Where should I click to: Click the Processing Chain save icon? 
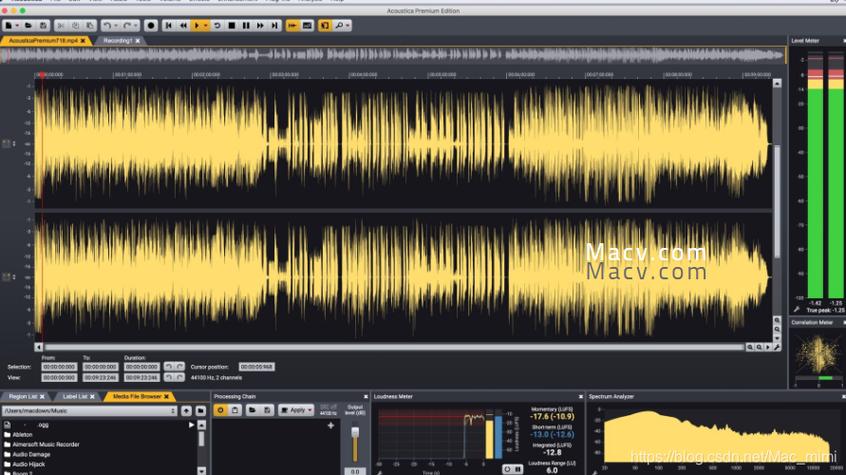point(267,410)
